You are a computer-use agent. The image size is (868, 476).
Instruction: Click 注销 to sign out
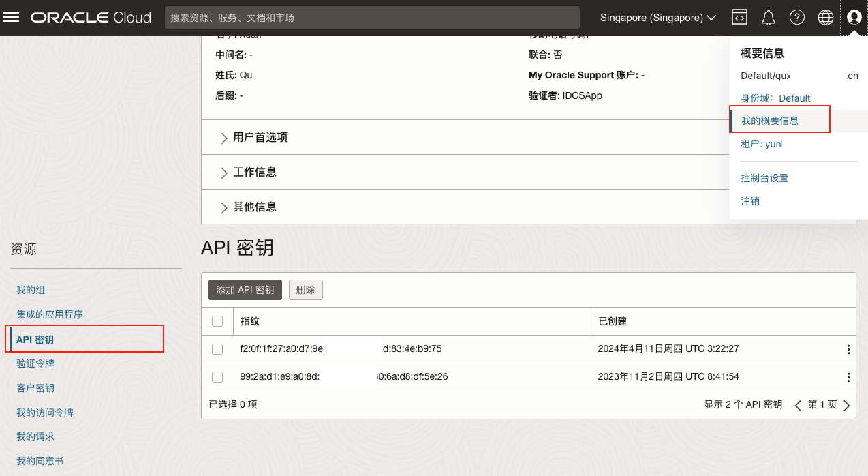(750, 201)
